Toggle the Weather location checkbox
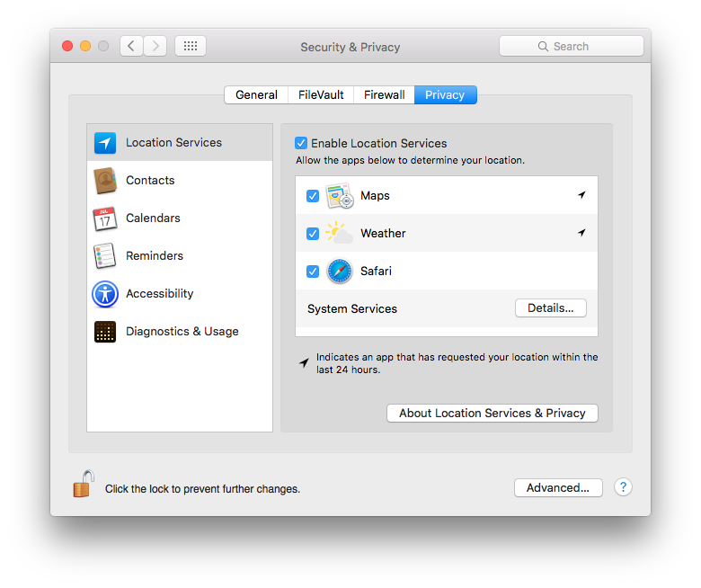 point(313,234)
